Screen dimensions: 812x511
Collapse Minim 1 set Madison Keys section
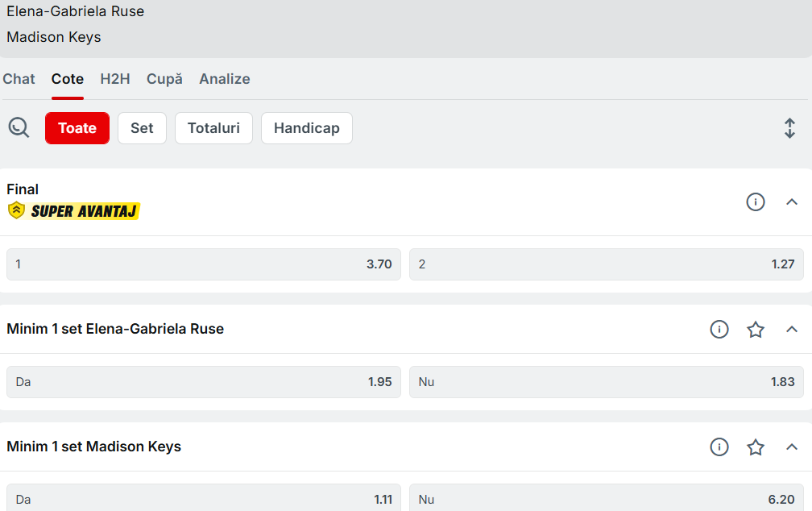point(791,447)
